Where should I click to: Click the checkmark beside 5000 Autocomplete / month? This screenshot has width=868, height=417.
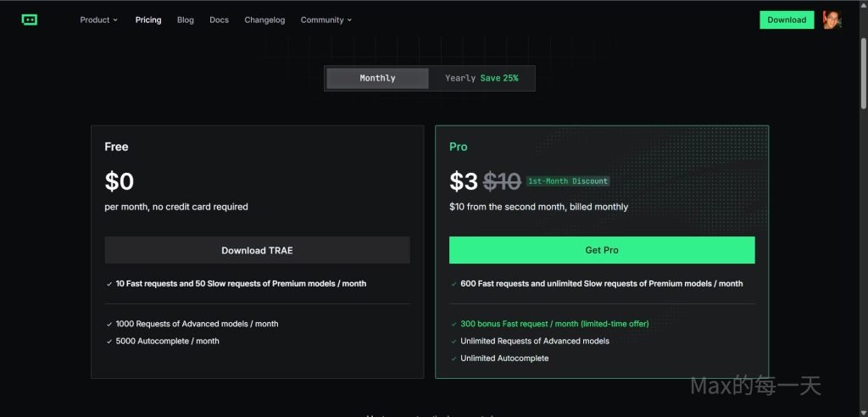109,342
